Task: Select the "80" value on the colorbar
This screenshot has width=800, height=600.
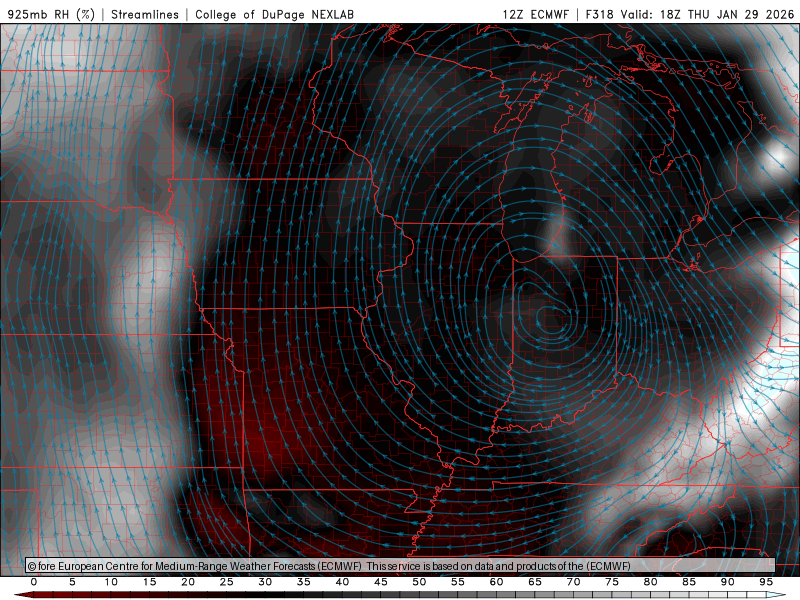Action: click(651, 582)
